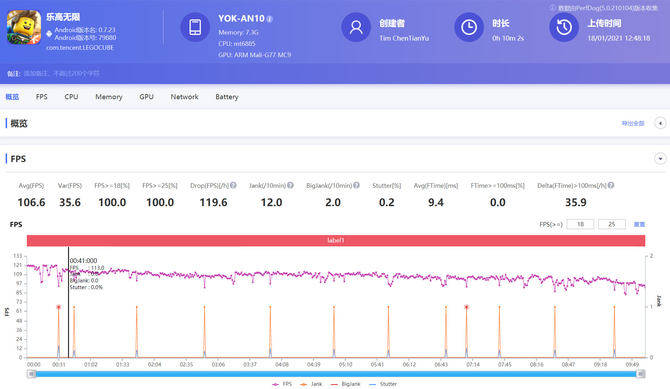The width and height of the screenshot is (670, 389).
Task: Click the Delta(FTime) value 35.9
Action: pyautogui.click(x=576, y=202)
